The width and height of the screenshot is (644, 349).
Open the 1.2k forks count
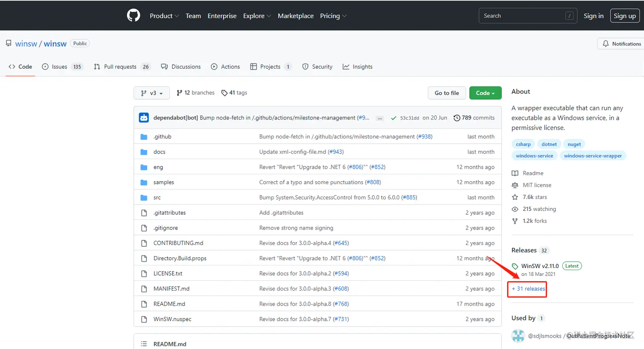point(535,221)
